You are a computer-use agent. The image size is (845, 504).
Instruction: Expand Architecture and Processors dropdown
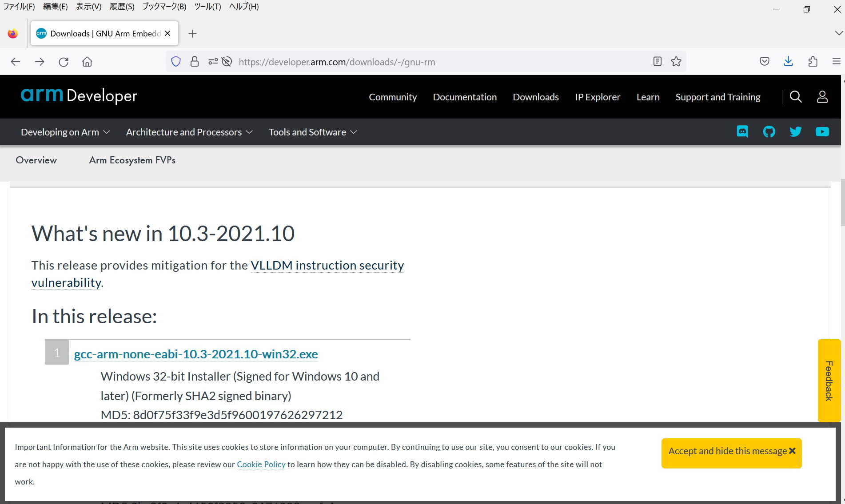[x=189, y=132]
